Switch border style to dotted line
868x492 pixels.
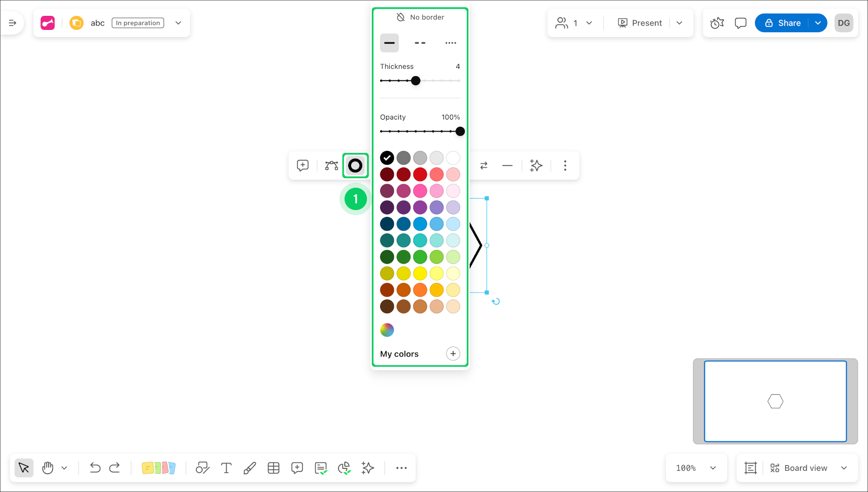click(450, 43)
